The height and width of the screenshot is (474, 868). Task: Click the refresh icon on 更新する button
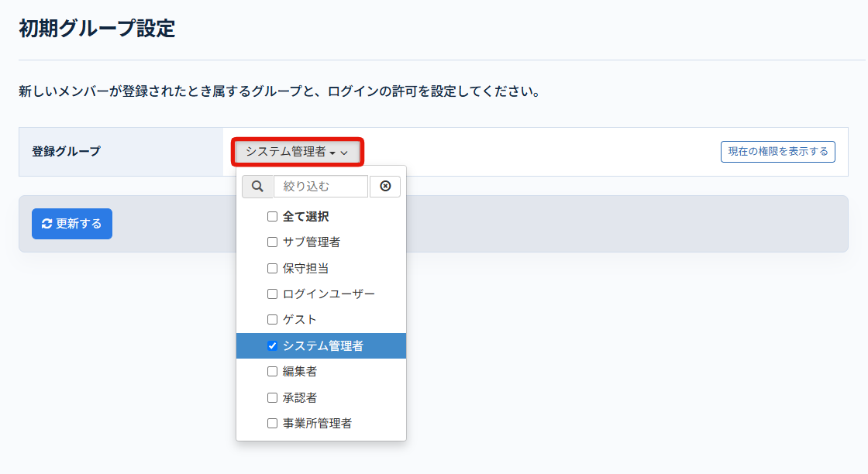click(x=46, y=224)
